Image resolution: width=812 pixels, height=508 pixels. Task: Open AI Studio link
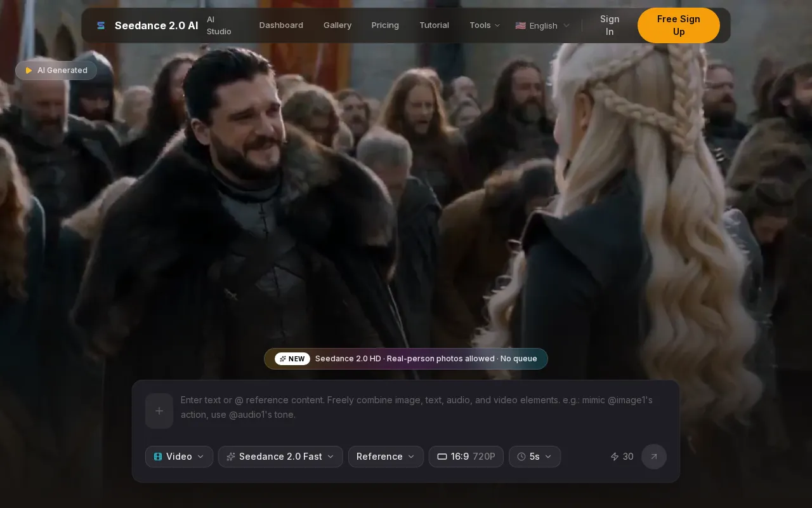[219, 25]
